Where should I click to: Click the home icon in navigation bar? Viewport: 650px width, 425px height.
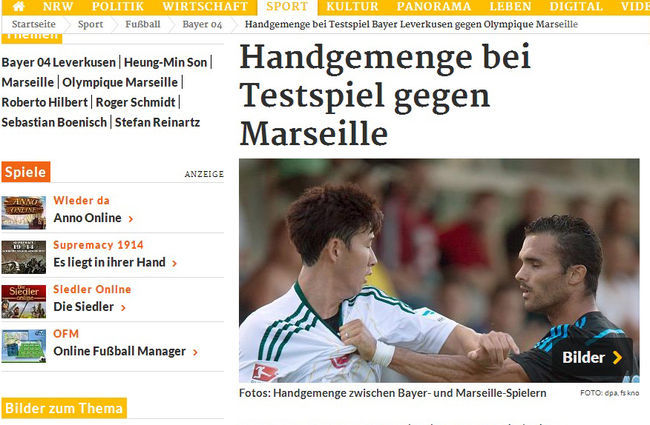click(19, 6)
